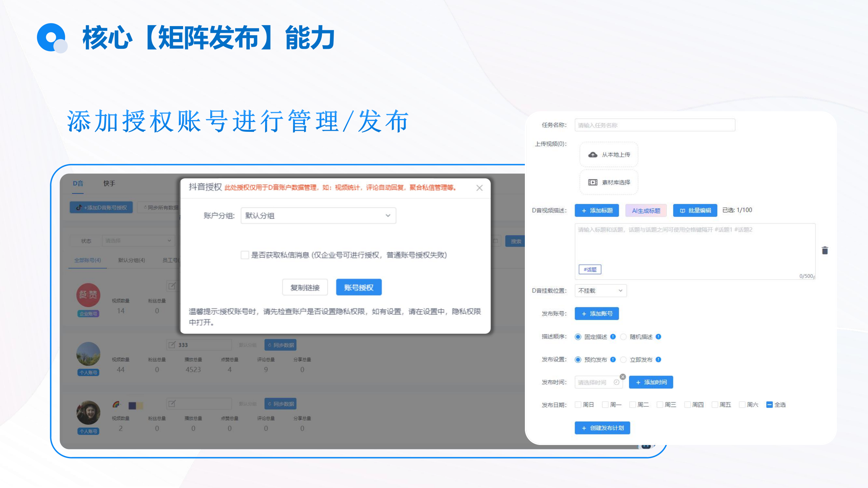Image resolution: width=868 pixels, height=488 pixels.
Task: Click the cloud upload icon for local upload
Action: (592, 155)
